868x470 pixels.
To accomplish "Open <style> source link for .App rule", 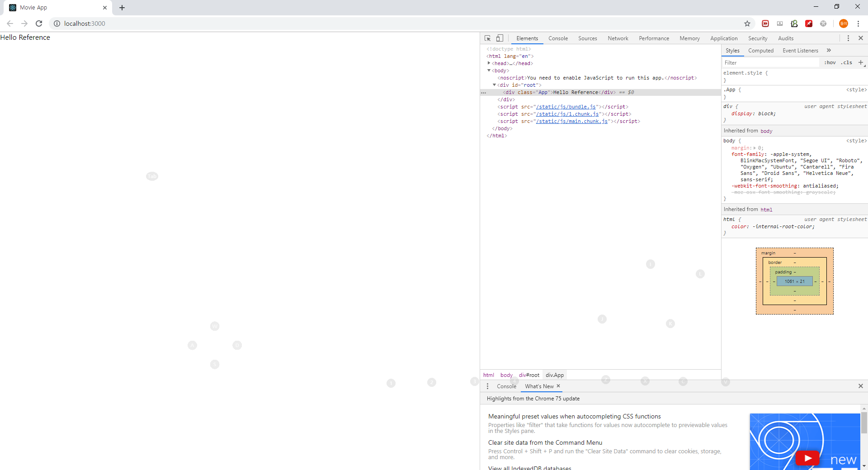I will click(x=856, y=90).
